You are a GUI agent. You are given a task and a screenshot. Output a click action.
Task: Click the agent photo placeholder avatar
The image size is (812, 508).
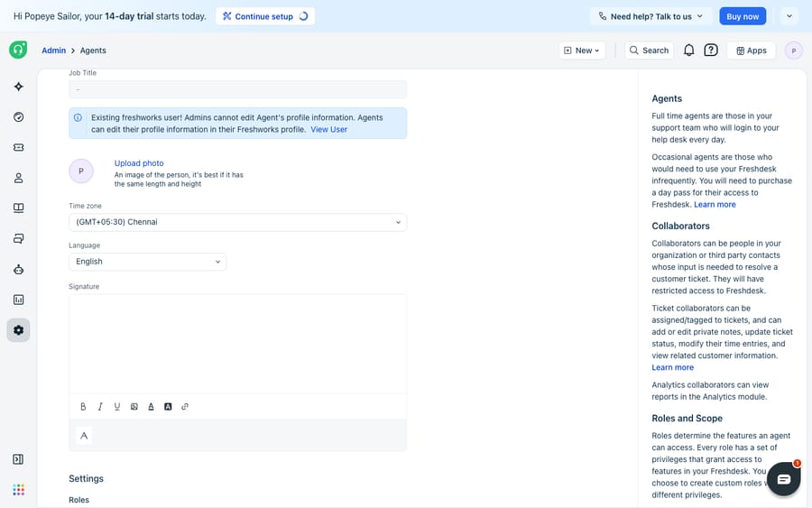(x=81, y=171)
